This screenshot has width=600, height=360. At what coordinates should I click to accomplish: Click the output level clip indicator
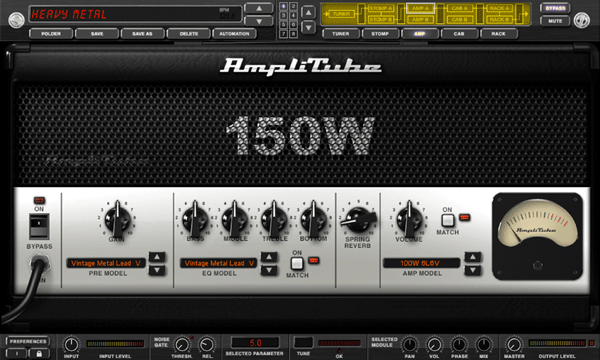click(591, 343)
